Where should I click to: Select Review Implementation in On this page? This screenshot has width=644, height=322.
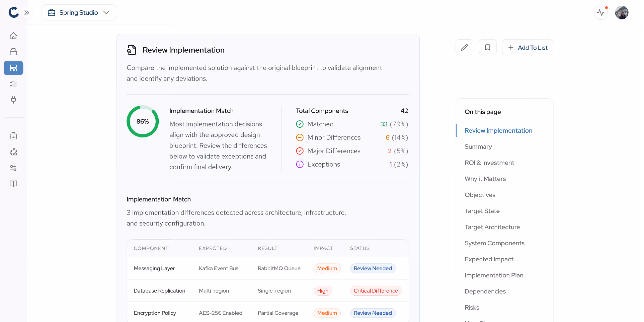pos(498,130)
